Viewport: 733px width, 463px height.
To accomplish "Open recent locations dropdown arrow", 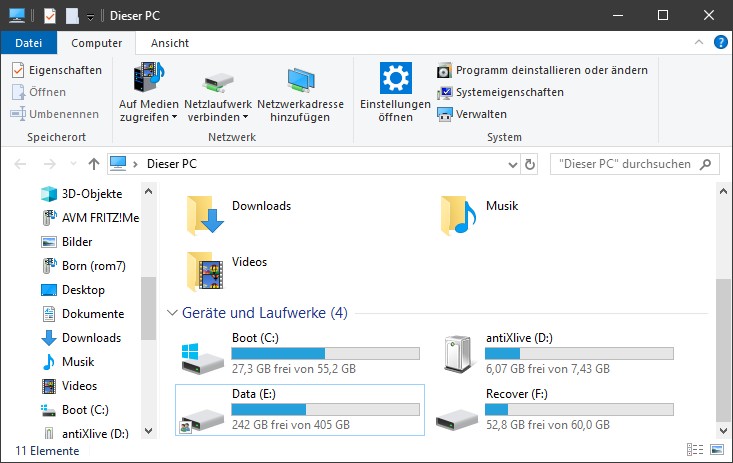I will (x=73, y=164).
